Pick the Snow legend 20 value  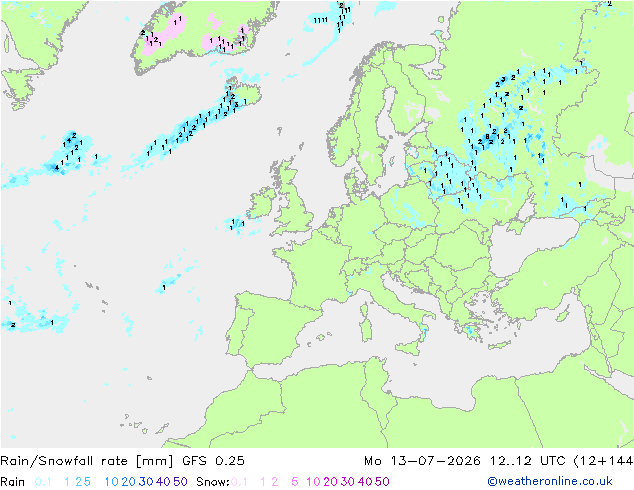pyautogui.click(x=330, y=482)
